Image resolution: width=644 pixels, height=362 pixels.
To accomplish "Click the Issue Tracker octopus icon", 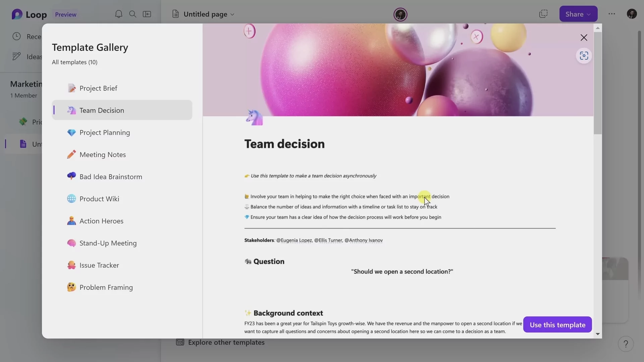I will (x=71, y=265).
